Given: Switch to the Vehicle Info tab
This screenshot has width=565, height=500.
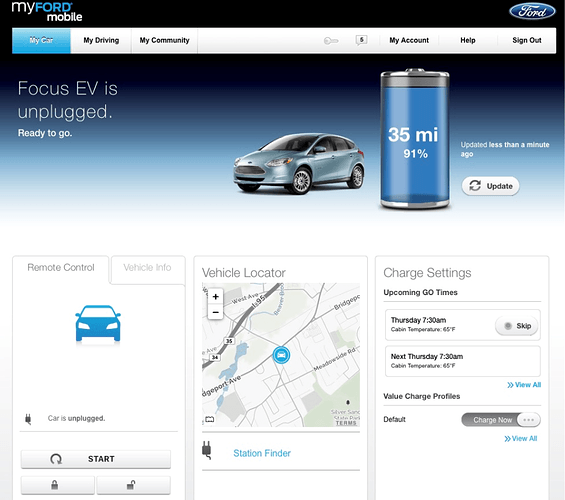Looking at the screenshot, I should 147,268.
